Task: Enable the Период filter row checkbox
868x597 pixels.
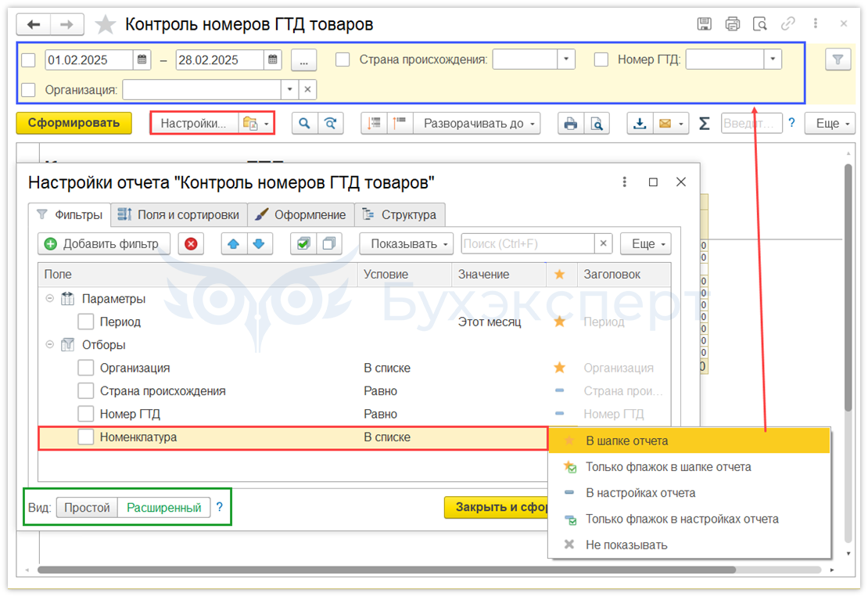Action: pos(86,322)
